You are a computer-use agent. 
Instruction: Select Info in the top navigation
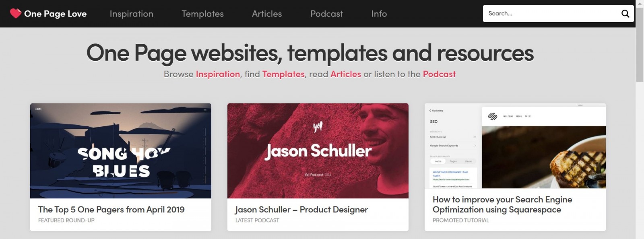pos(379,14)
